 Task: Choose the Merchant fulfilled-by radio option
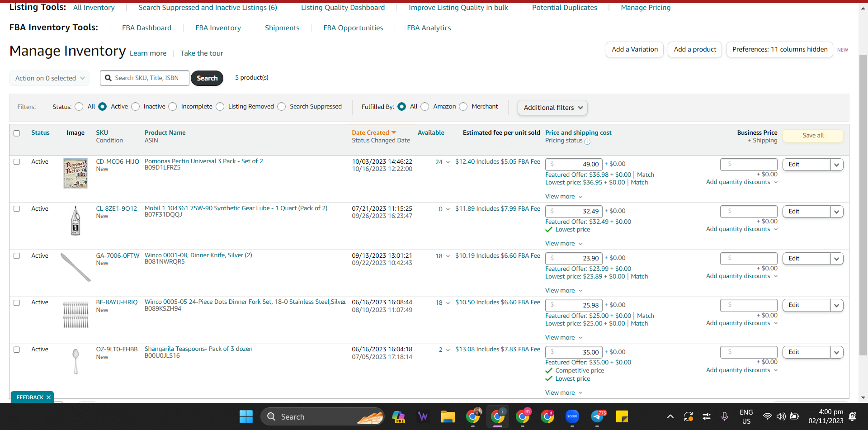[x=463, y=107]
